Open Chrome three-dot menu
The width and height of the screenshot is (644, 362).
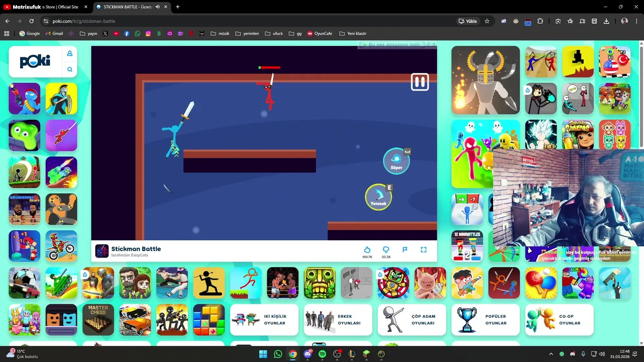pos(637,21)
